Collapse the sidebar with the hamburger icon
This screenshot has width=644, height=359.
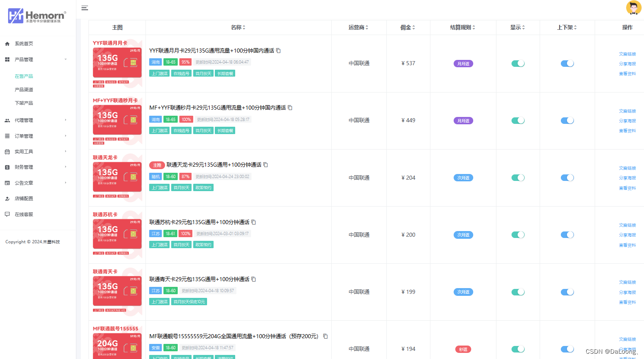tap(85, 8)
